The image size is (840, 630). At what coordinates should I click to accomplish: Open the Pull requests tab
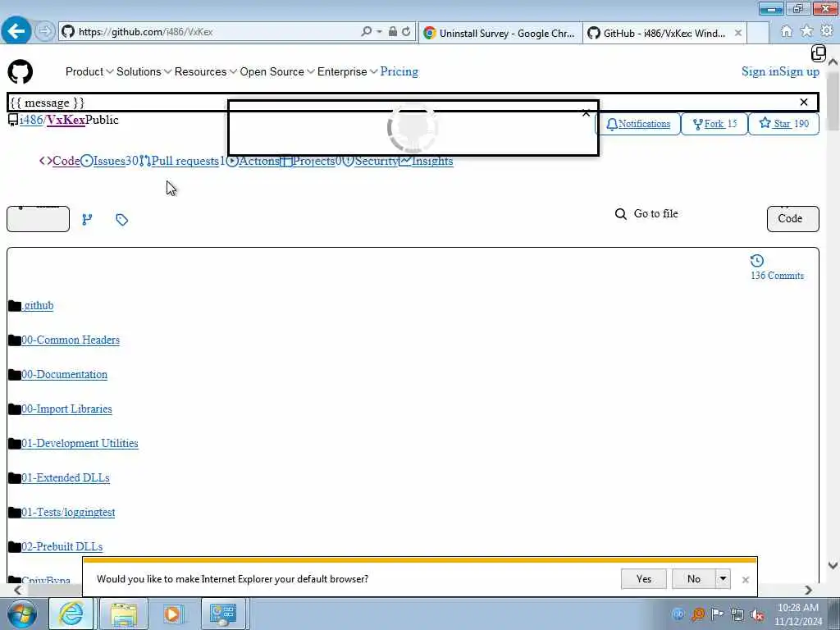click(x=181, y=162)
